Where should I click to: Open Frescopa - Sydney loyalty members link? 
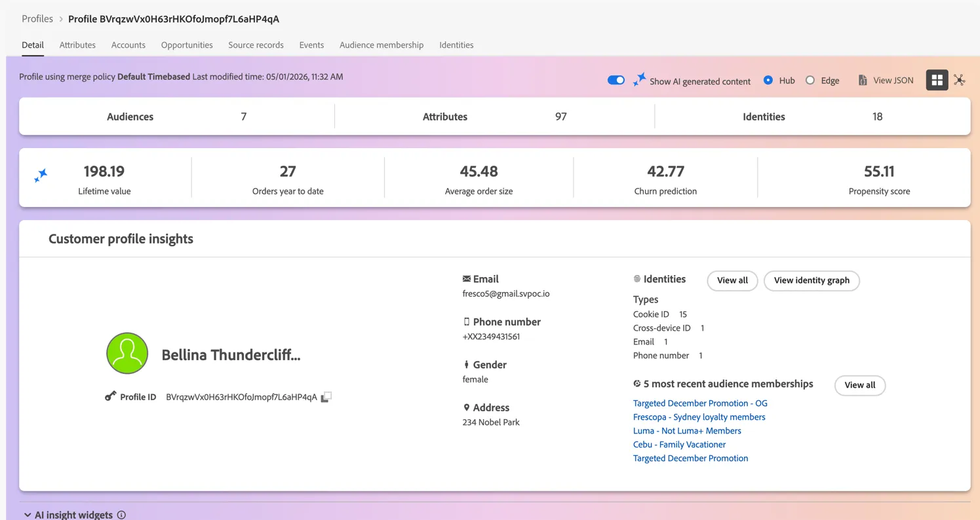pos(699,417)
